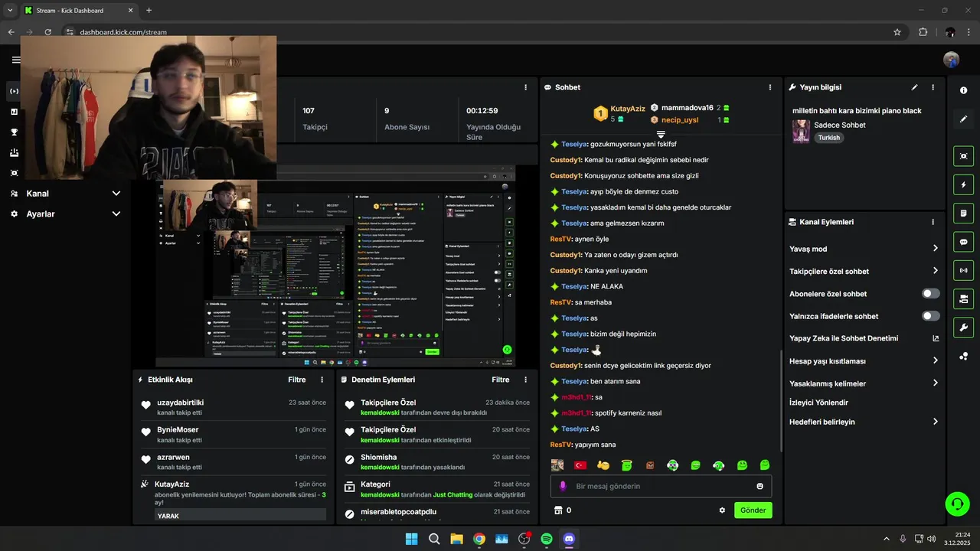Viewport: 980px width, 551px height.
Task: Collapse the chat leaderboard arrow
Action: coord(661,135)
